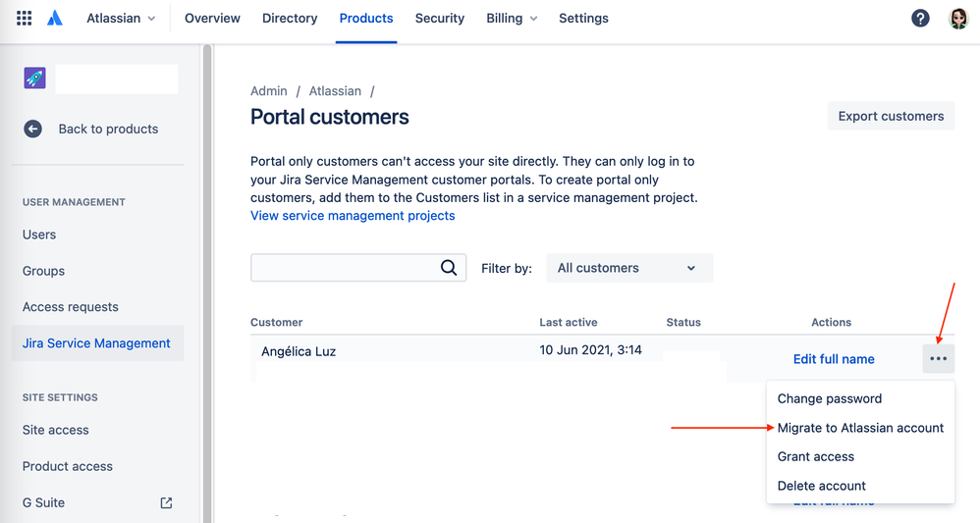The width and height of the screenshot is (980, 523).
Task: Switch to the Settings tab
Action: pyautogui.click(x=583, y=18)
